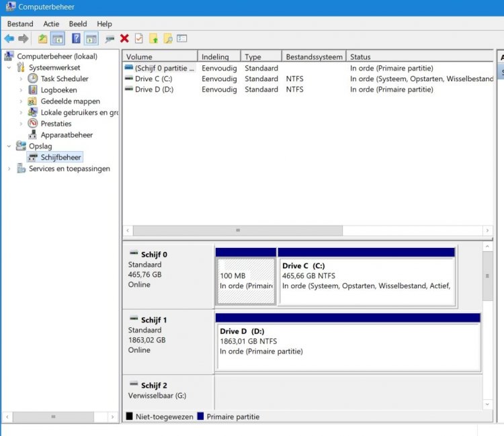Click Drive D (D:) row in volume list

click(x=154, y=89)
